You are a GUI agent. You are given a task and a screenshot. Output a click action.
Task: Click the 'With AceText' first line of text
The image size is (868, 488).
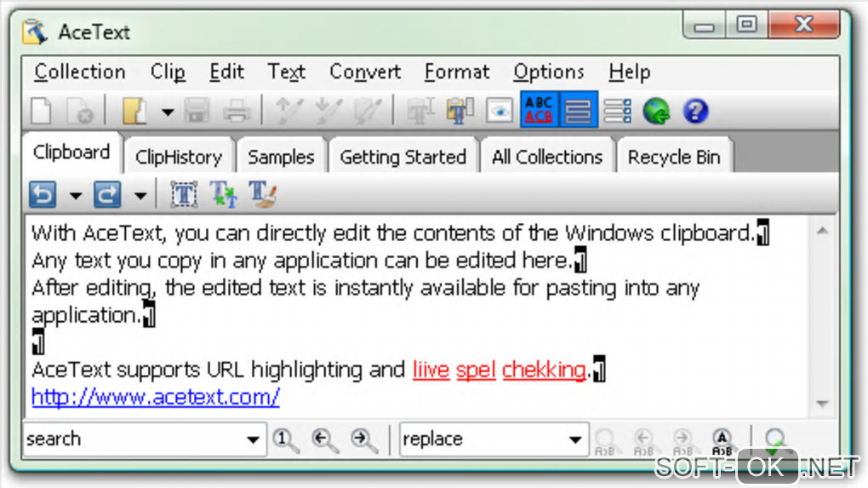[x=392, y=233]
